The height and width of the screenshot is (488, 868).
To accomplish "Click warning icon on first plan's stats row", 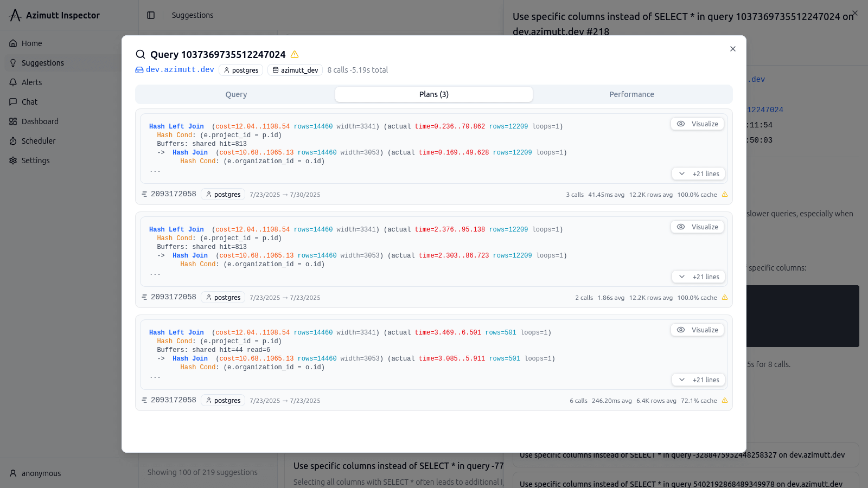I will (725, 195).
